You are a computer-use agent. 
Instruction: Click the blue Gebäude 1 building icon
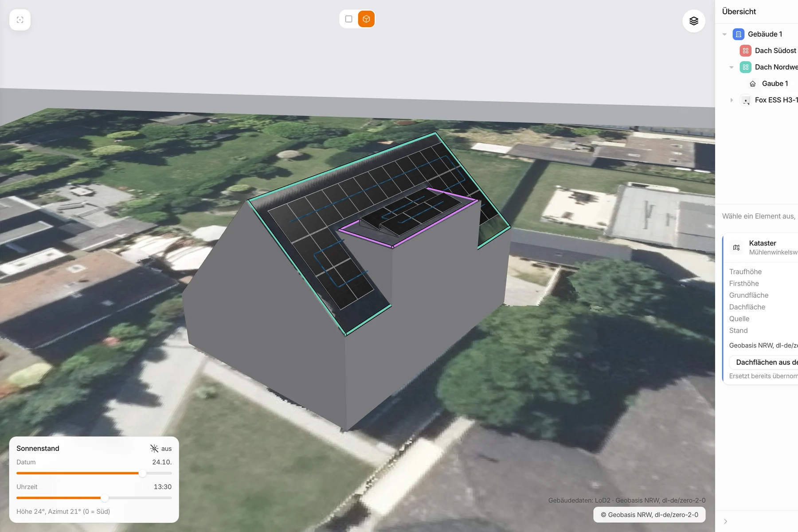pos(739,34)
